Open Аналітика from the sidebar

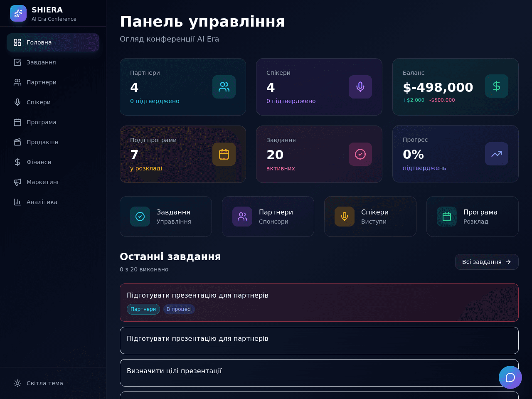(x=53, y=202)
